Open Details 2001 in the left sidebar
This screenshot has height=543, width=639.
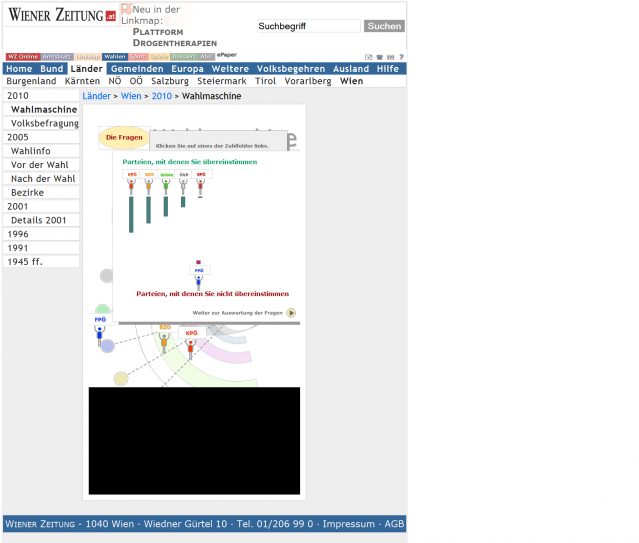41,221
